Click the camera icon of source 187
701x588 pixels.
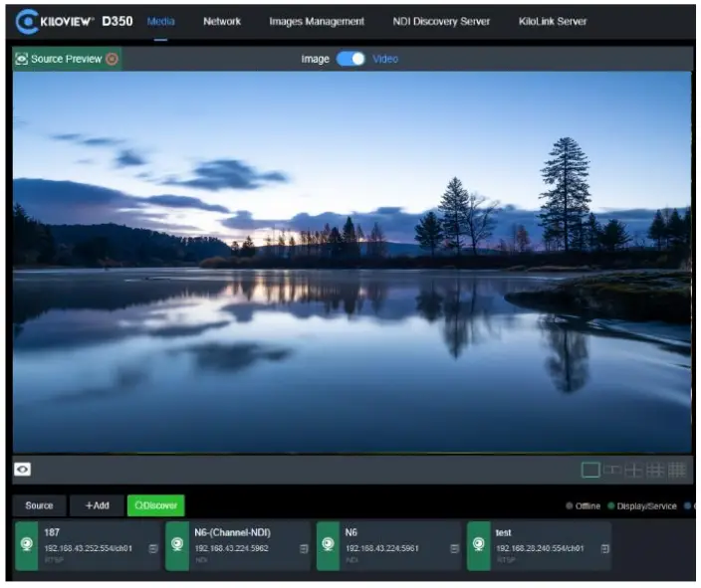[x=26, y=546]
